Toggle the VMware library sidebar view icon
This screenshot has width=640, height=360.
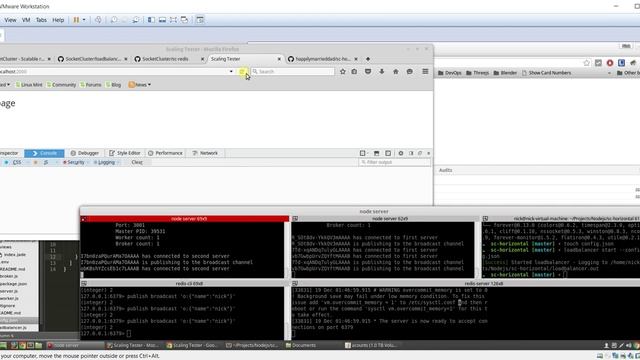click(151, 20)
